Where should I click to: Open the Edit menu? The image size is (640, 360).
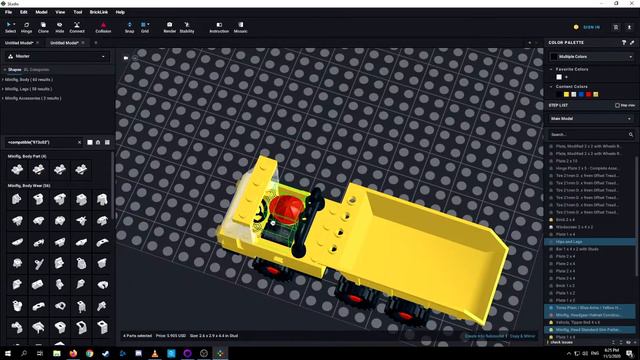(24, 12)
